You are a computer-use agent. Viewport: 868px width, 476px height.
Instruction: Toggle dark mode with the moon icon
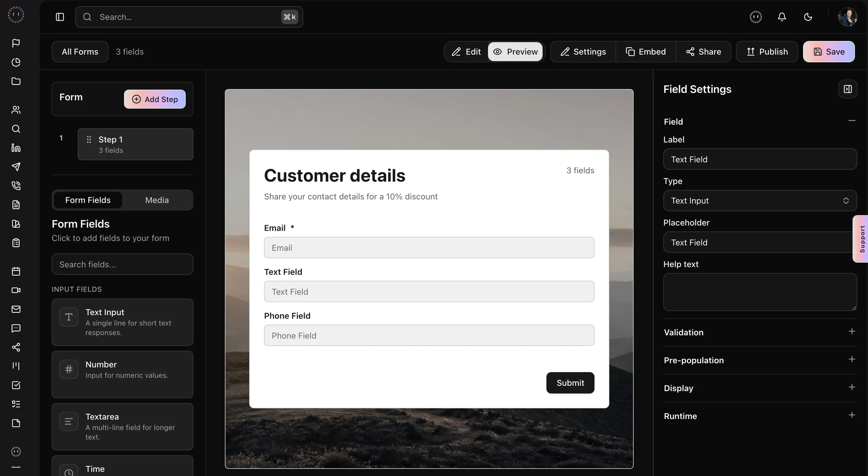point(808,17)
